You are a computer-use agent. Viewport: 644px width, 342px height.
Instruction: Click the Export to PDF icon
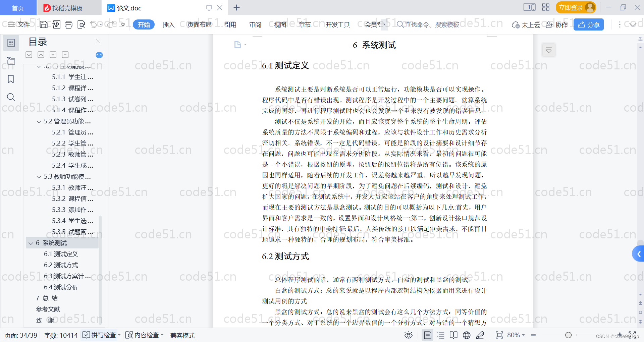[56, 24]
